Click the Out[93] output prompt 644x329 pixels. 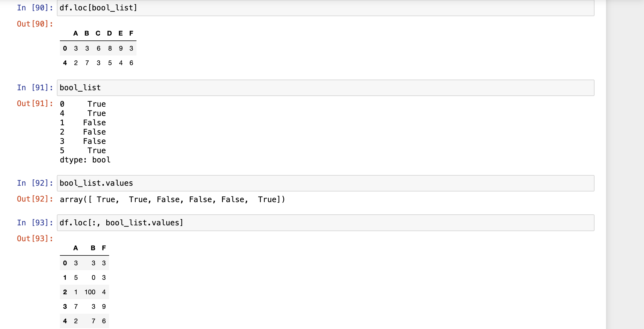[x=35, y=239]
